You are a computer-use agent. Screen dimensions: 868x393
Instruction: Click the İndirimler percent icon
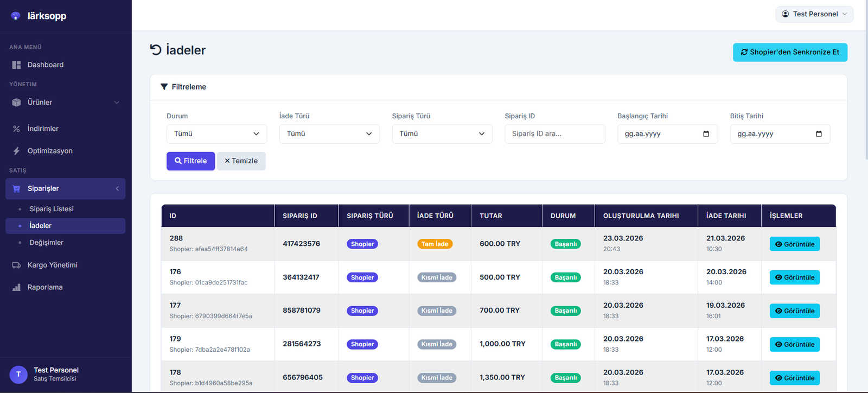16,129
